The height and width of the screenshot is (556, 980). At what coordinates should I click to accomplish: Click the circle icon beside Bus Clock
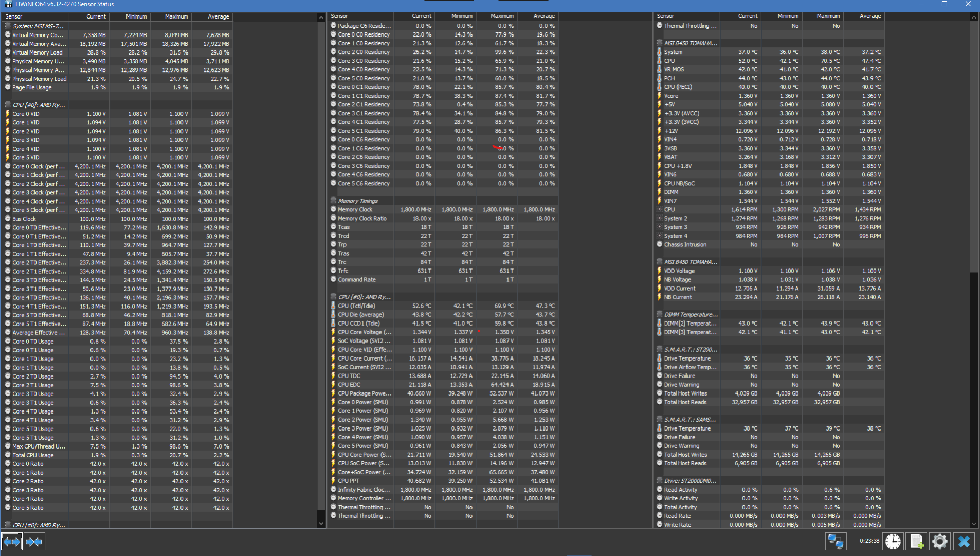point(7,219)
